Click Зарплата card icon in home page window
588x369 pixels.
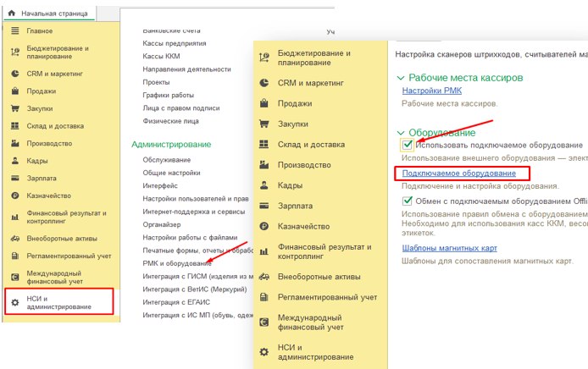[x=15, y=179]
